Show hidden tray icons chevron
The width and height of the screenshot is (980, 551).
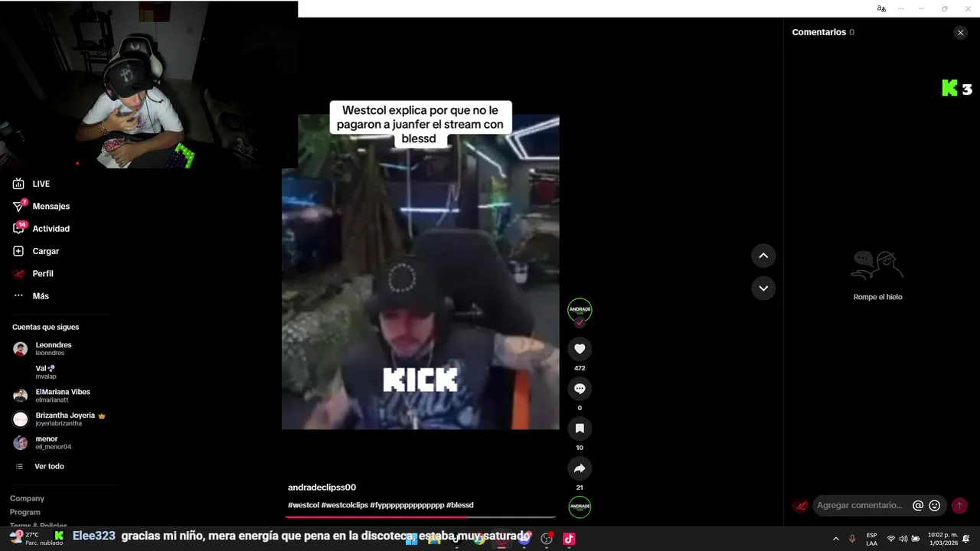click(x=835, y=539)
